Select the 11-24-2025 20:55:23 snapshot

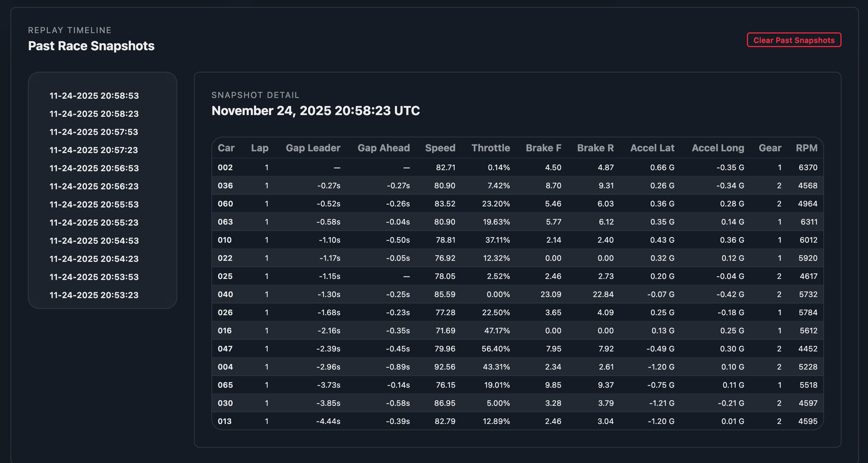(94, 222)
